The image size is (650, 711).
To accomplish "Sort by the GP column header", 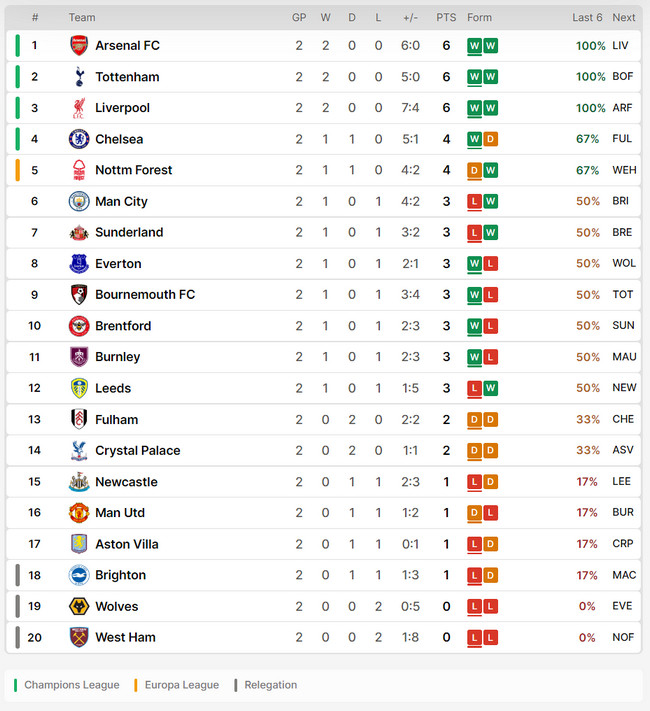I will tap(299, 18).
